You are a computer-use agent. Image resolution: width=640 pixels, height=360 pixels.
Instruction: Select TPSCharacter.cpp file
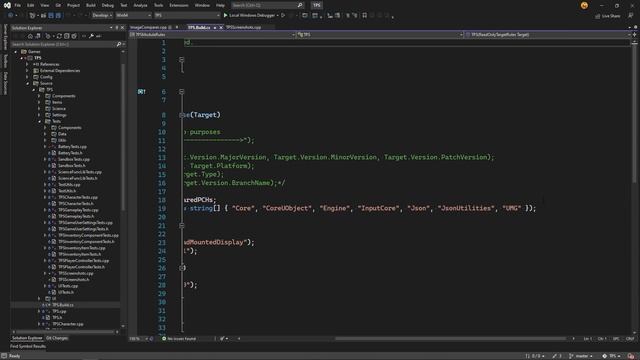click(x=68, y=324)
